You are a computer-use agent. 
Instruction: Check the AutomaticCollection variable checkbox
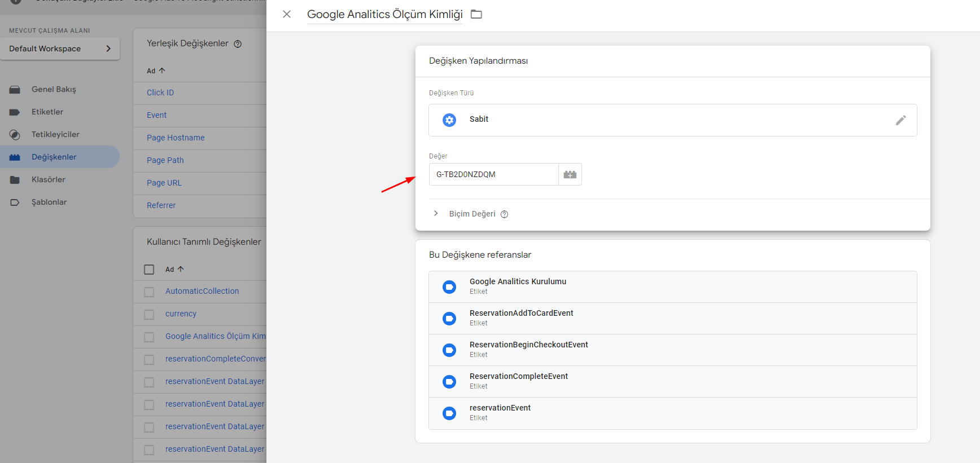click(x=149, y=292)
